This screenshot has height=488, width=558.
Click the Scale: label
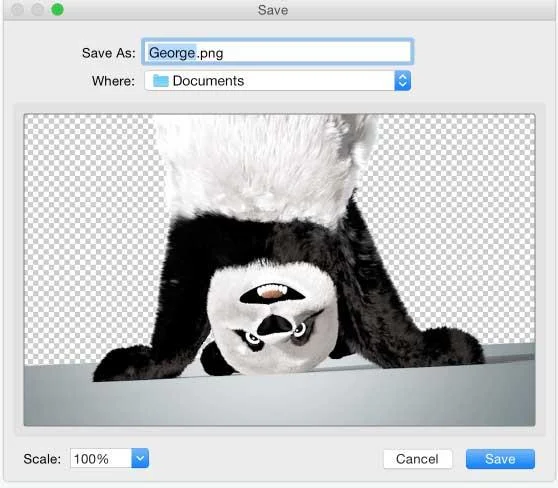(42, 459)
